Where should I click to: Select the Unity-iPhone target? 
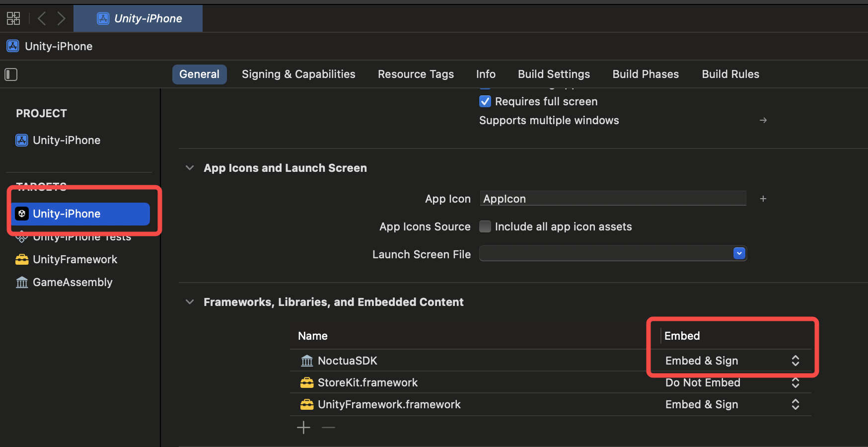[x=81, y=214]
